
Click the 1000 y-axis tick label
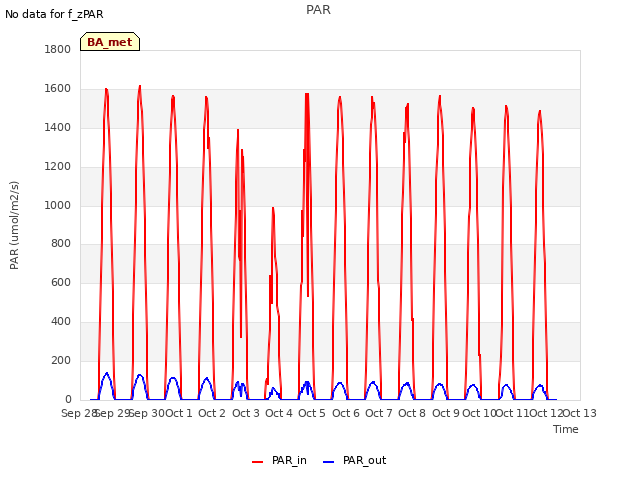pyautogui.click(x=58, y=205)
